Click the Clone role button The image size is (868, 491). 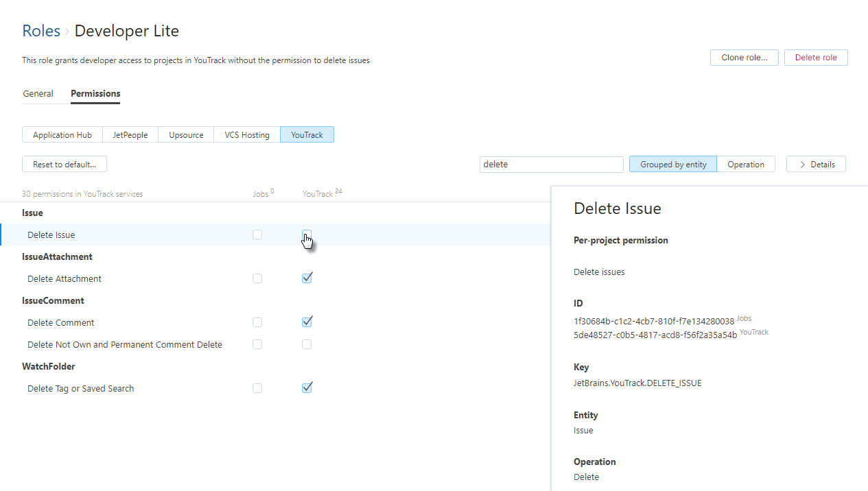[744, 57]
